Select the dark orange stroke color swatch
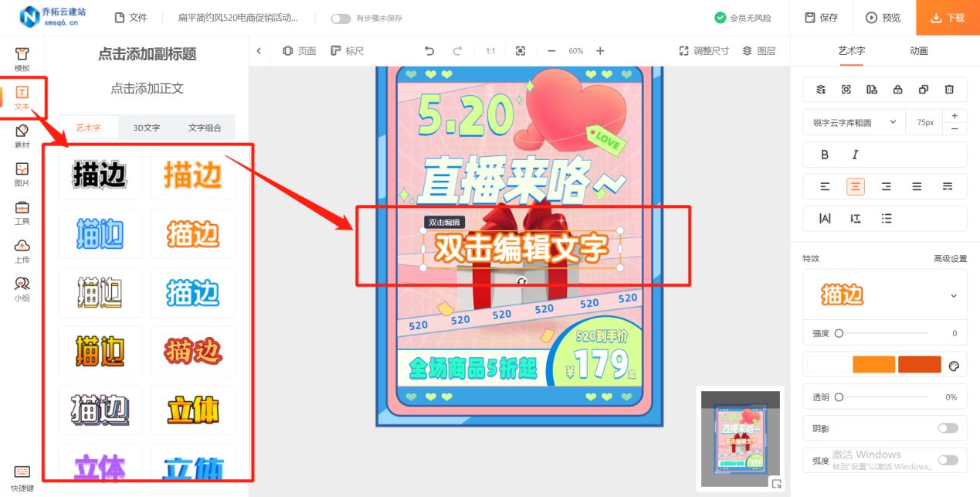The height and width of the screenshot is (497, 980). point(919,363)
